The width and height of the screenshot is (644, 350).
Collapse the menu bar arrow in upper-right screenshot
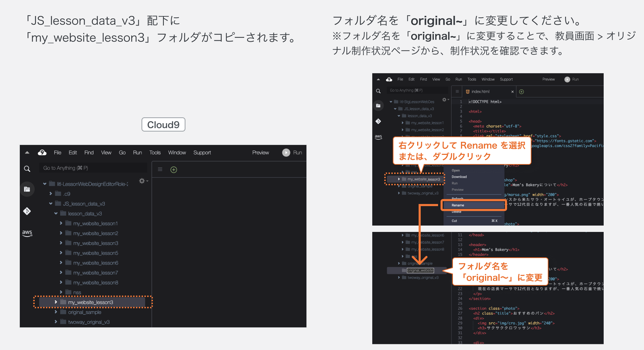[378, 80]
